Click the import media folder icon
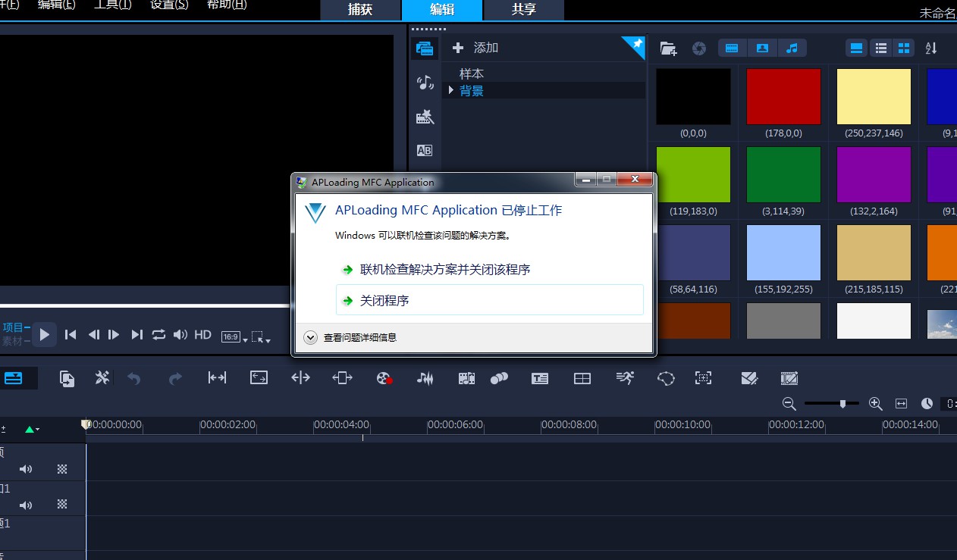The width and height of the screenshot is (957, 560). pos(668,48)
